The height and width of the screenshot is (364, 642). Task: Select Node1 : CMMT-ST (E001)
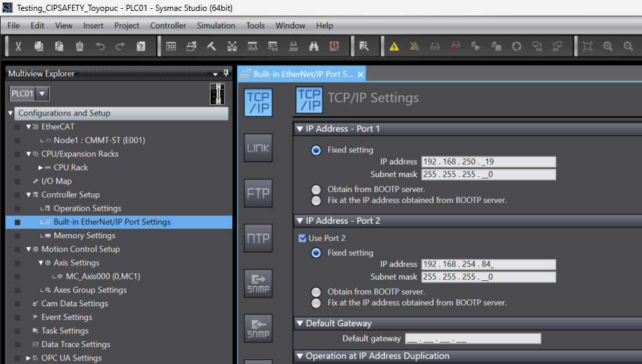click(x=99, y=140)
